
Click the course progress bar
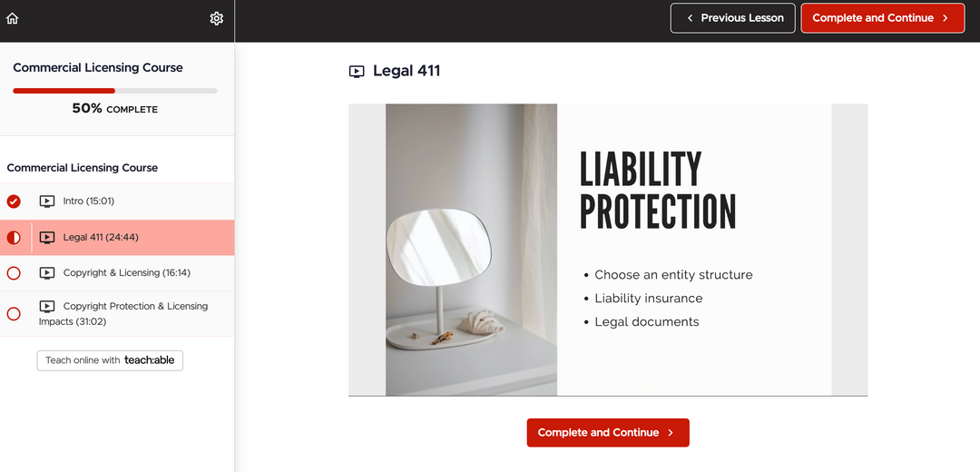tap(114, 91)
